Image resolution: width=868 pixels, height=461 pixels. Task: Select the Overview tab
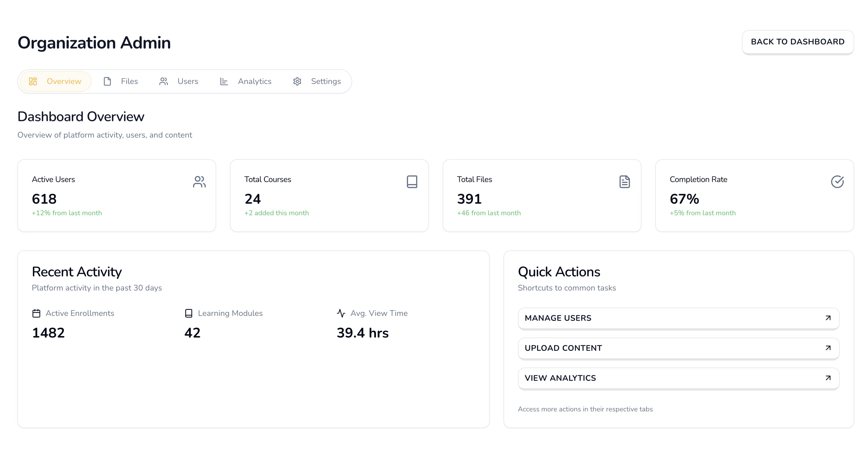pyautogui.click(x=55, y=82)
